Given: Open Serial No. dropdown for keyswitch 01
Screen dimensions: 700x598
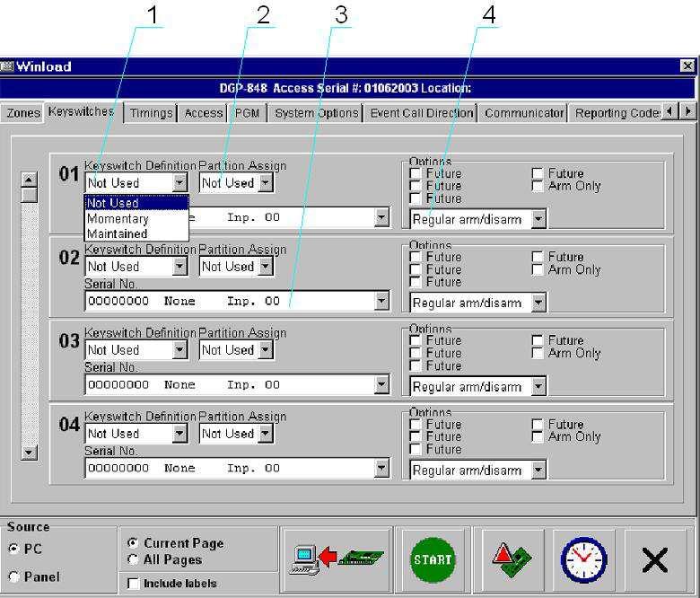Looking at the screenshot, I should click(381, 217).
